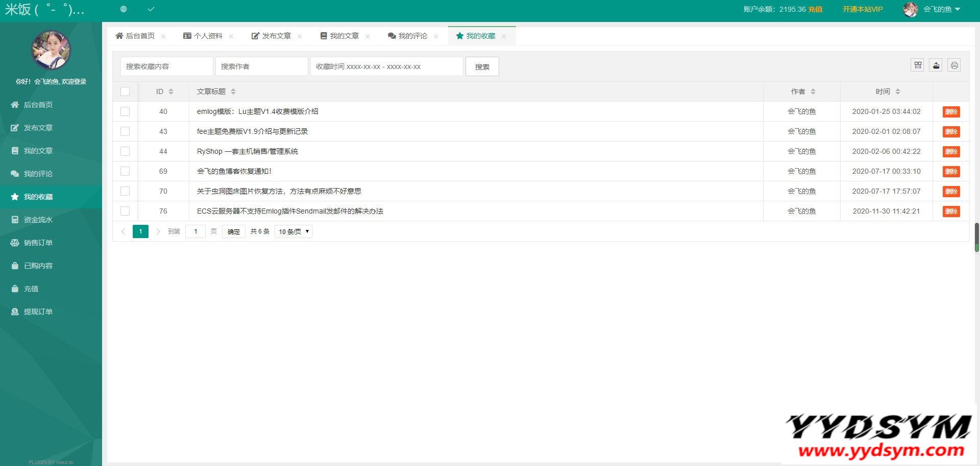Go to 提现订单 in sidebar
This screenshot has width=980, height=466.
38,312
